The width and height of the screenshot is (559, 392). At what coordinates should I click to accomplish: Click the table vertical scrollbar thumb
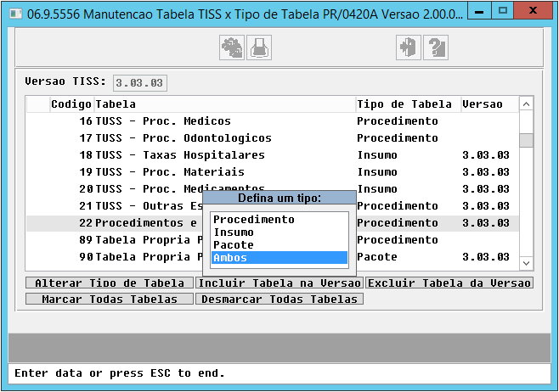[526, 140]
